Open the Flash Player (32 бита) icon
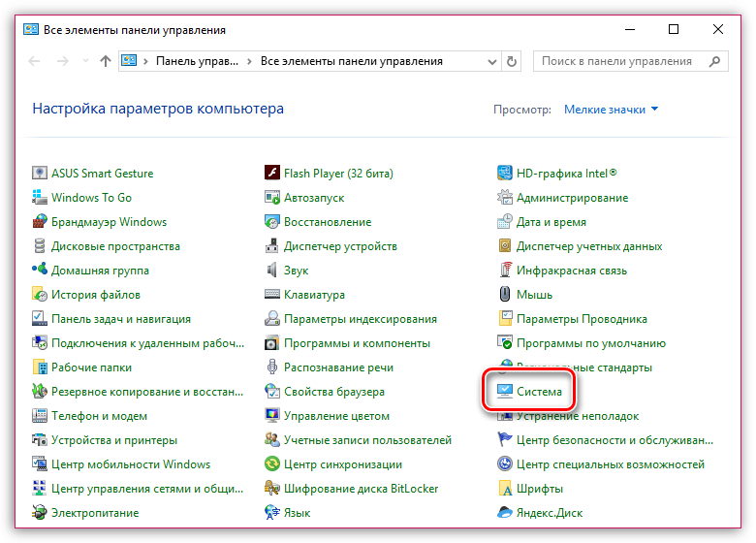 272,174
